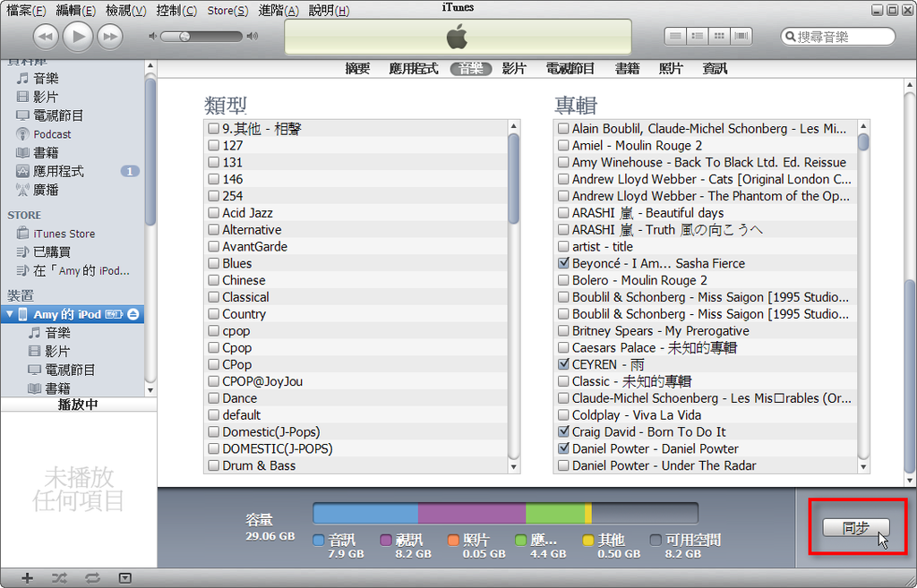This screenshot has height=588, width=917.
Task: Click the blue 音訊 capacity legend swatch
Action: click(318, 540)
